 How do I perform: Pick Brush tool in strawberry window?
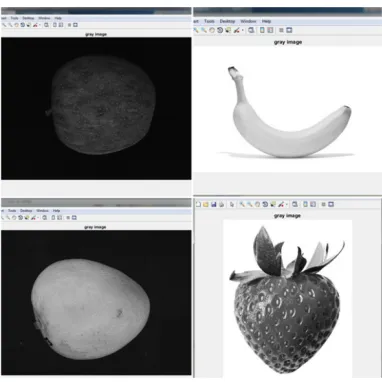pyautogui.click(x=281, y=204)
